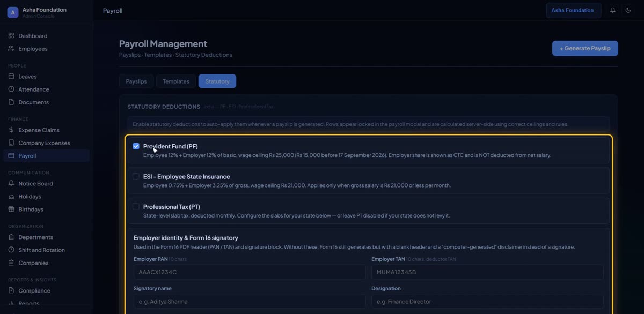Open the Birthdays cake icon
The width and height of the screenshot is (644, 314).
coord(11,210)
